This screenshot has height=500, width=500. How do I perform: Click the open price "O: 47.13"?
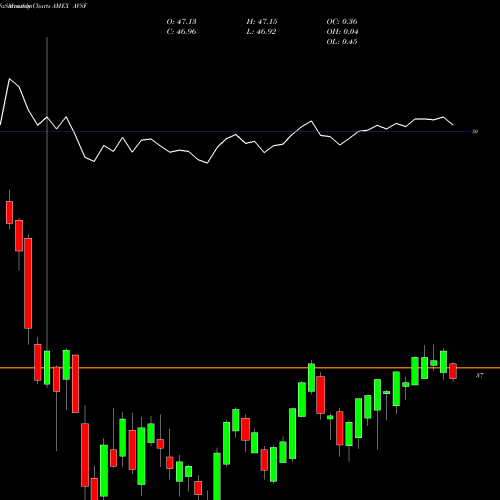click(181, 22)
